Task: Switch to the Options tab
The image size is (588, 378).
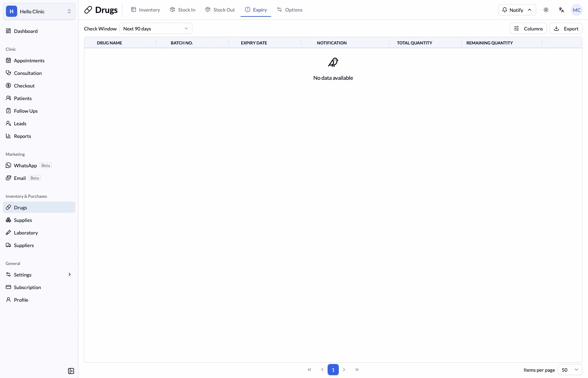Action: 289,10
